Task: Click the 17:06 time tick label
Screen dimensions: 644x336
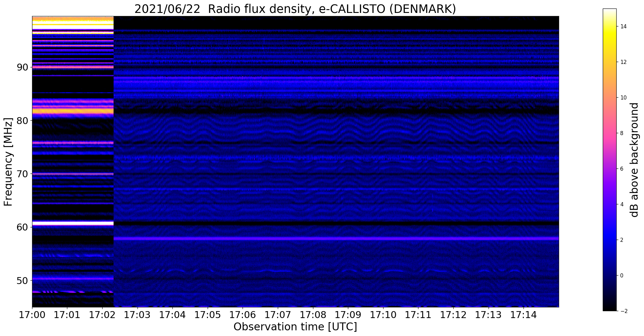Action: (x=243, y=315)
